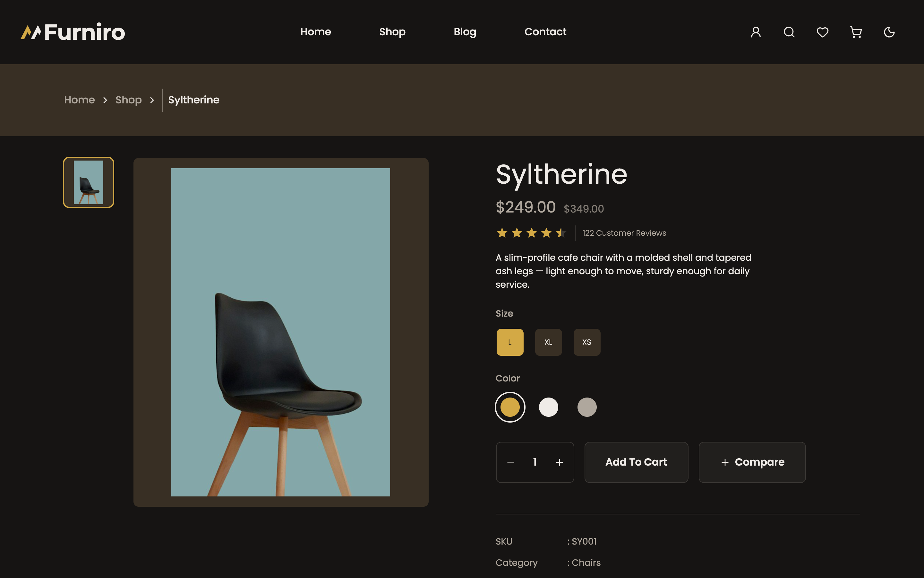Open the shopping cart icon

coord(856,32)
